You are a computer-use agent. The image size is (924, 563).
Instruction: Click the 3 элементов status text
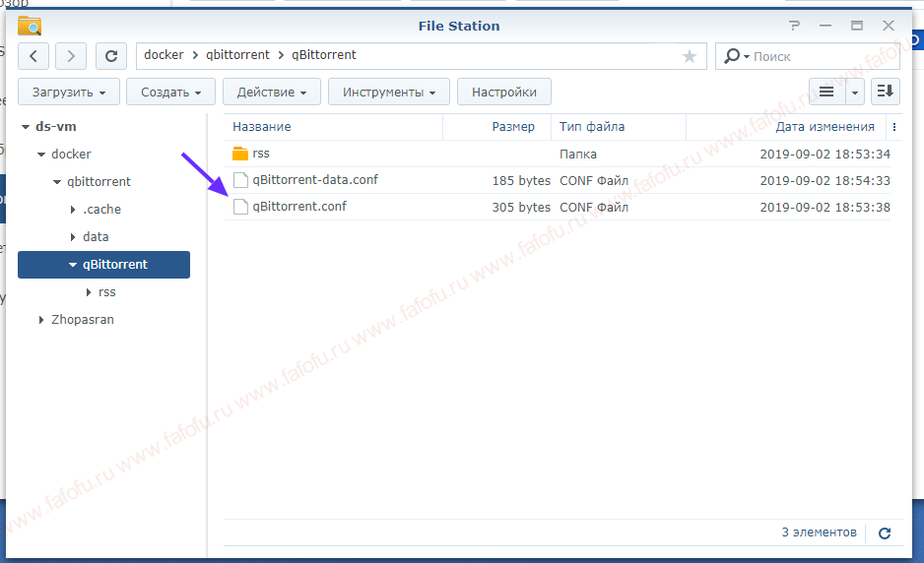point(820,532)
